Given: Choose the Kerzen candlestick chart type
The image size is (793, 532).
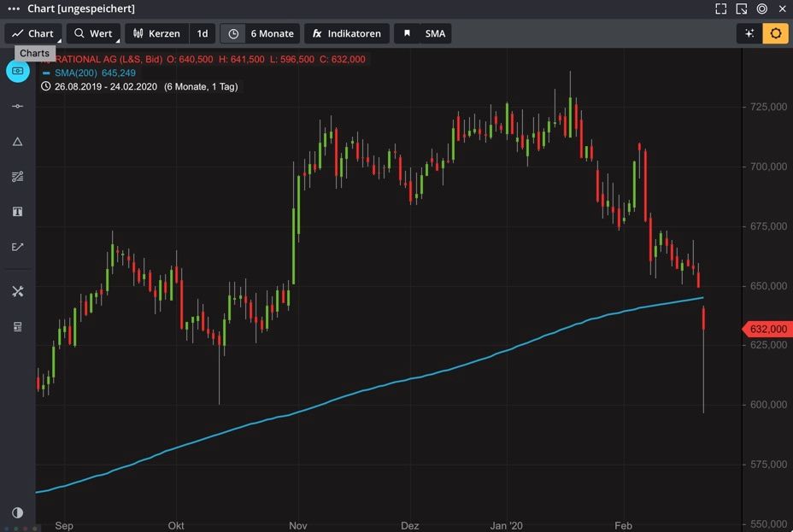Looking at the screenshot, I should (156, 33).
